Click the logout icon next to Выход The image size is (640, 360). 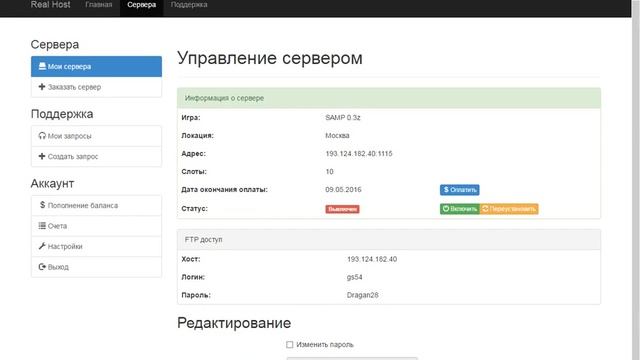click(42, 267)
